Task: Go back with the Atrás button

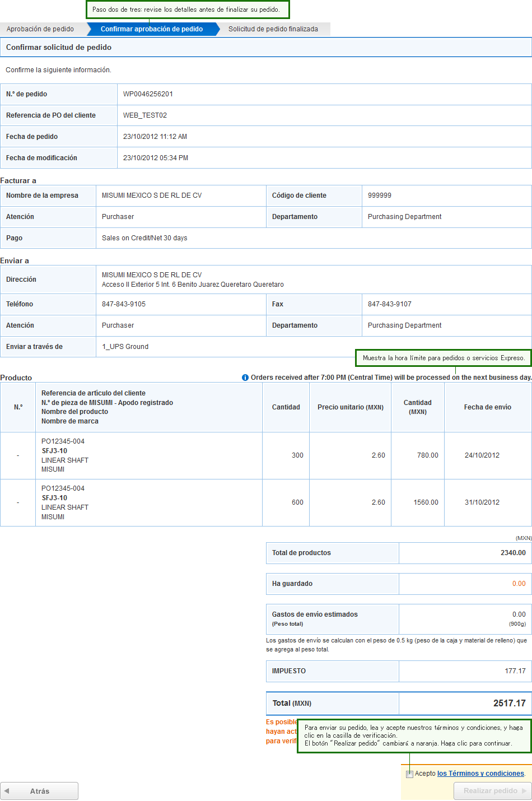Action: point(39,791)
